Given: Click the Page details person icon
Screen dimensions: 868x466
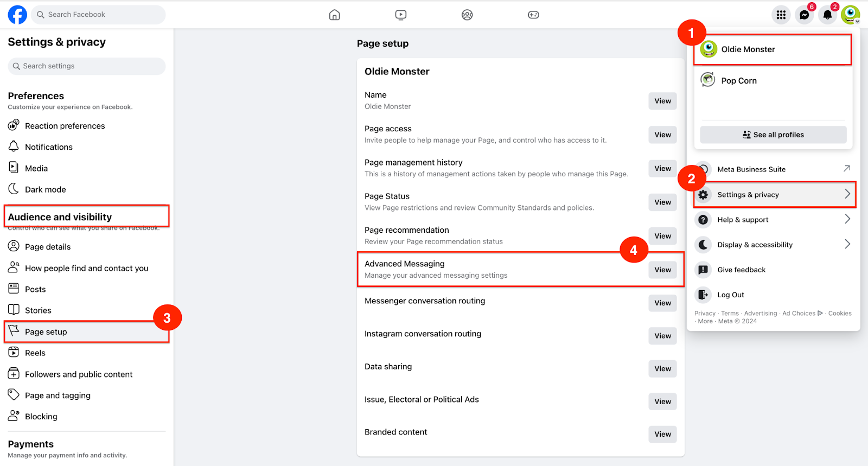Looking at the screenshot, I should coord(14,246).
